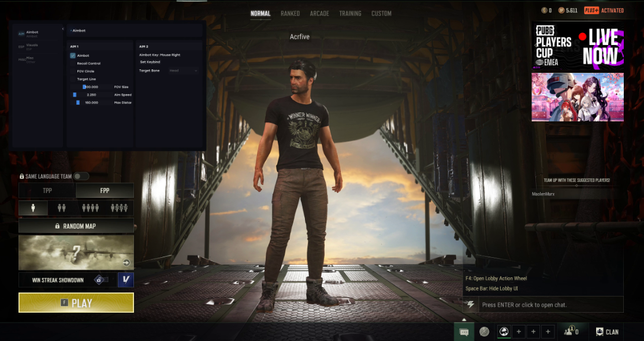Click the empty plus slot beside friends icon
The height and width of the screenshot is (341, 644).
click(548, 332)
